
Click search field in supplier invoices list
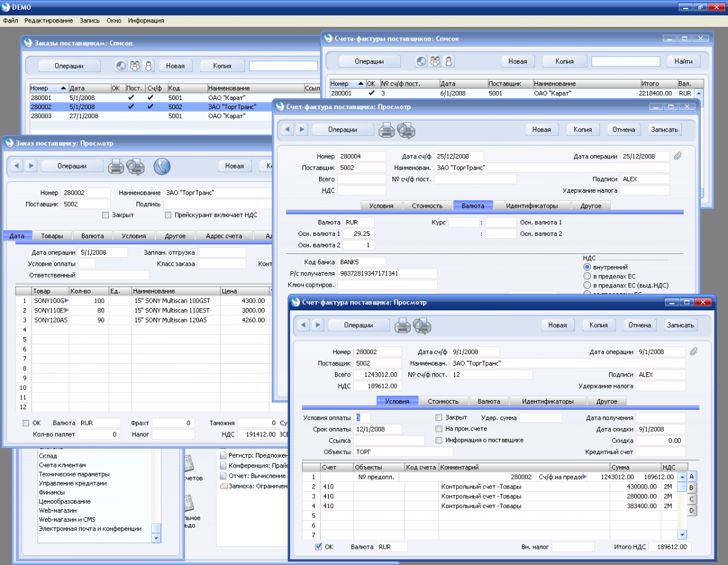click(625, 61)
